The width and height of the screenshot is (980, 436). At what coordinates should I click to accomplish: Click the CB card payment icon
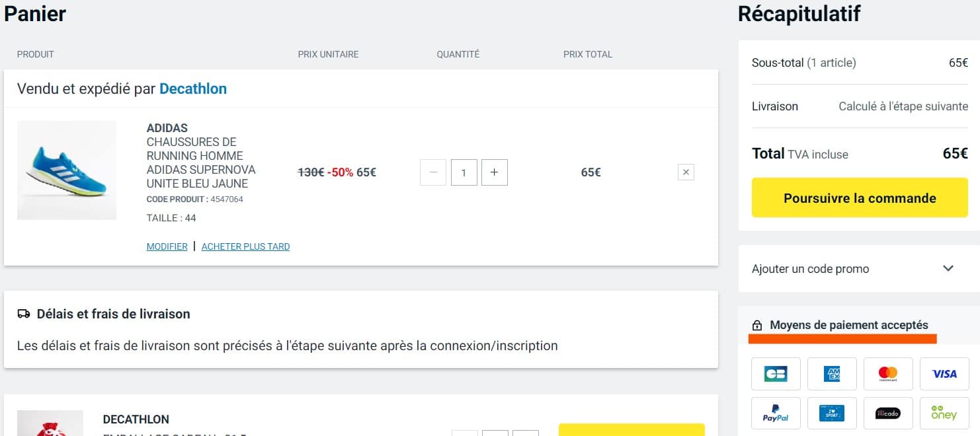[776, 374]
